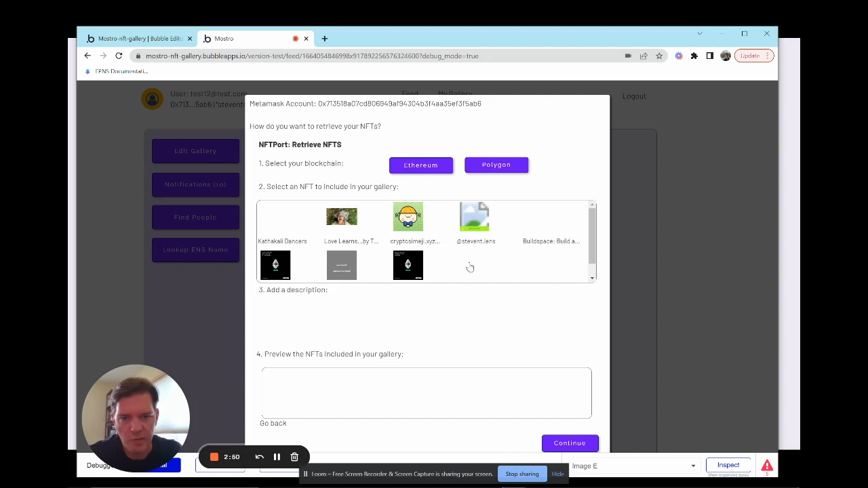Pick the Love Learns NFT thumbnail
This screenshot has width=868, height=488.
point(342,217)
